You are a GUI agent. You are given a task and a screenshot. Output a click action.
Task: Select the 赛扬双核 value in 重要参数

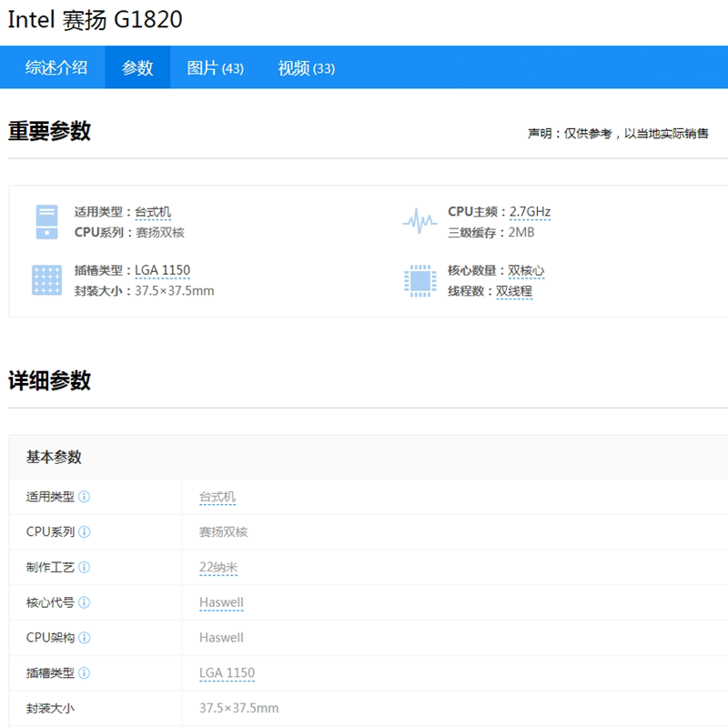coord(160,233)
